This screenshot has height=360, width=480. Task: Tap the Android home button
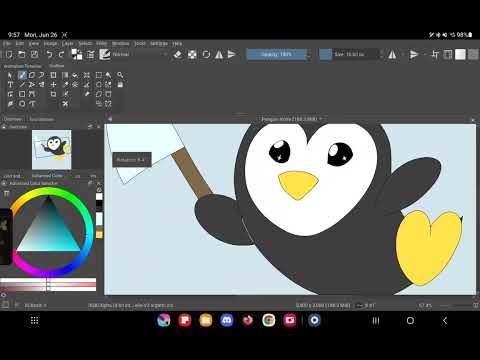(410, 321)
